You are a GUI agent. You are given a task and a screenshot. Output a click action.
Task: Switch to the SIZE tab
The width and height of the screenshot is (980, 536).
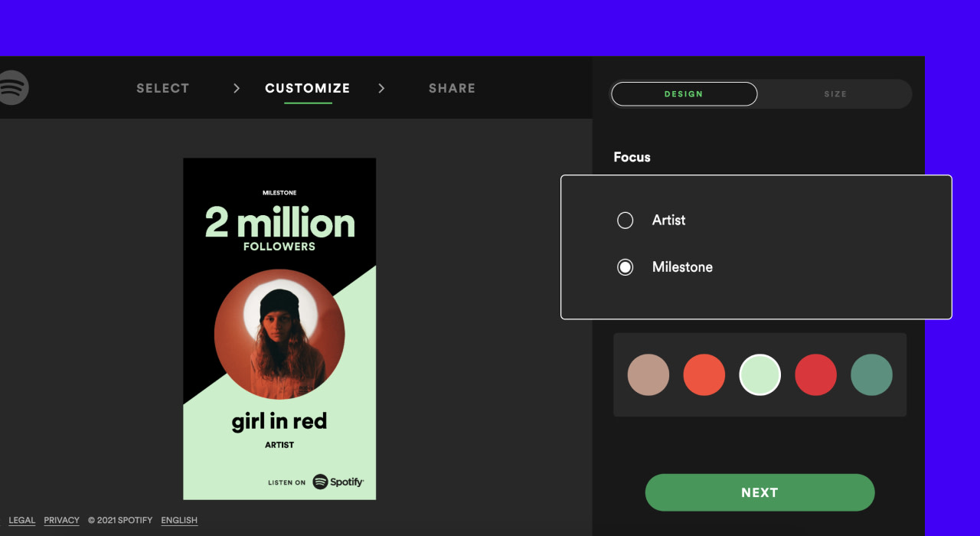(835, 93)
